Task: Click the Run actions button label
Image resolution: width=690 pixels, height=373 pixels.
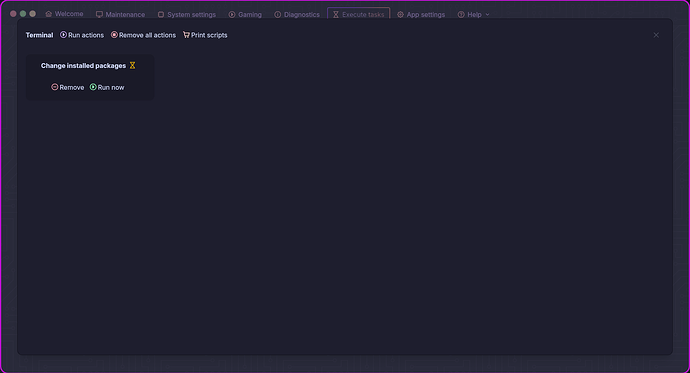Action: tap(86, 35)
